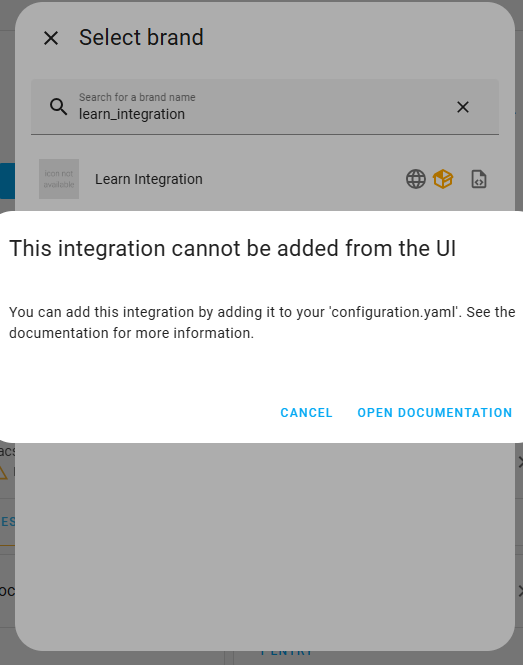This screenshot has width=523, height=665.
Task: Click the orange custom integration box icon
Action: (x=443, y=179)
